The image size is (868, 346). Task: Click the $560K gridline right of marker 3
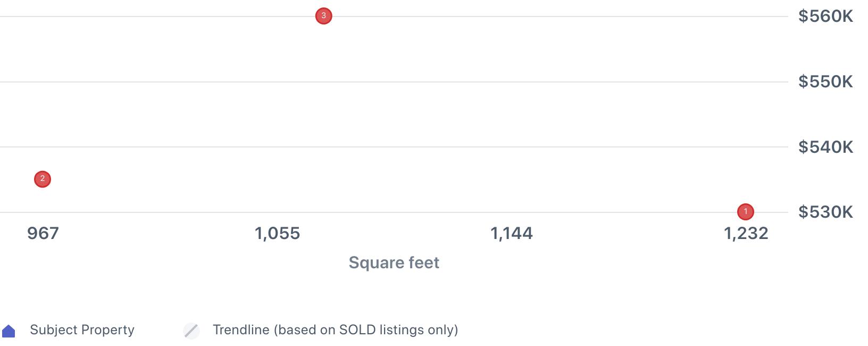(x=532, y=17)
